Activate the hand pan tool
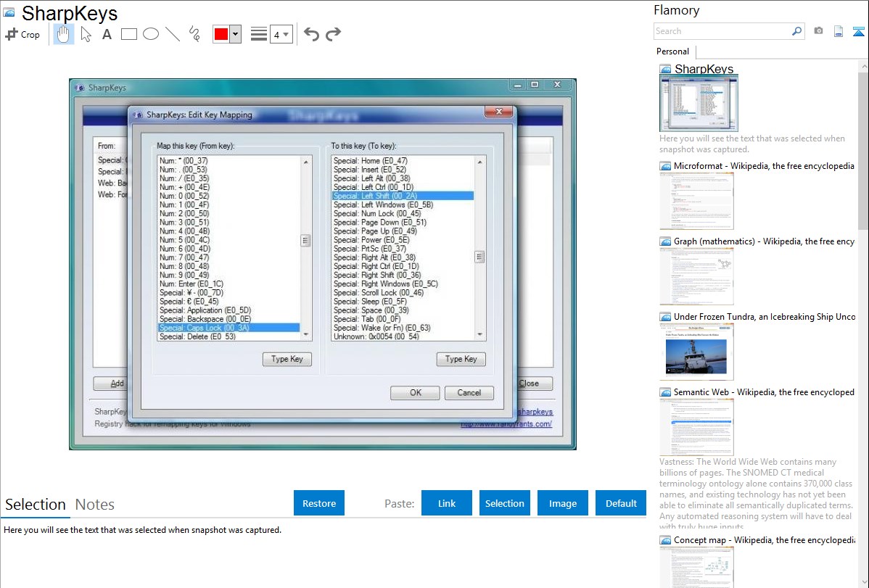This screenshot has height=588, width=869. pyautogui.click(x=63, y=34)
